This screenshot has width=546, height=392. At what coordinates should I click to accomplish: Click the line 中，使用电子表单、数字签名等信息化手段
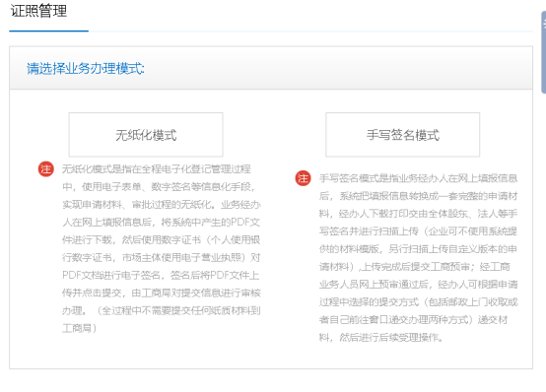[x=159, y=187]
